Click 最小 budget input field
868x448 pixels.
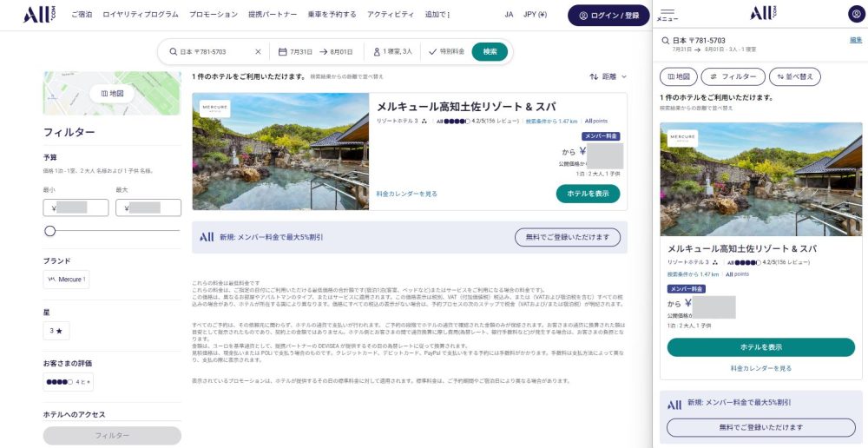pyautogui.click(x=76, y=208)
